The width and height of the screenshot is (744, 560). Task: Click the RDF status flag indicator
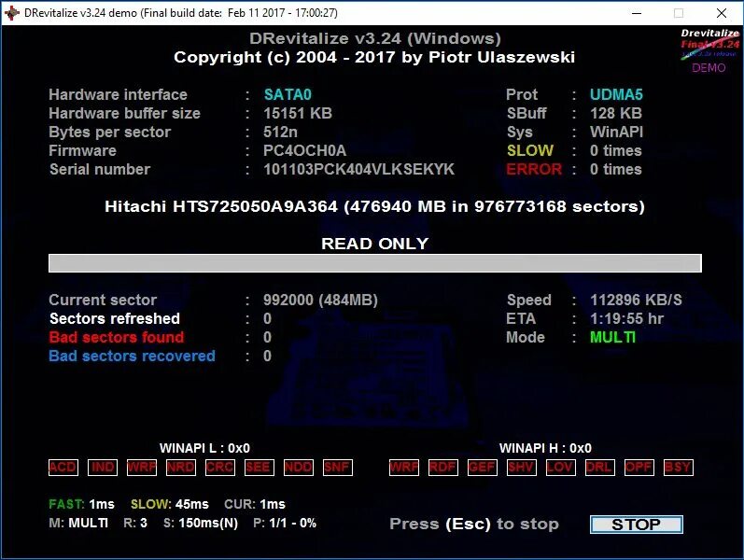pyautogui.click(x=443, y=468)
